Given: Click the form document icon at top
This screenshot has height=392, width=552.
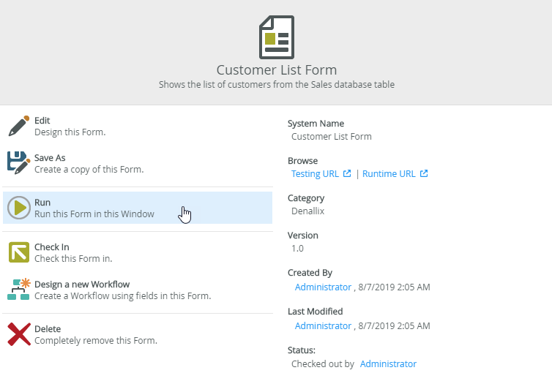Looking at the screenshot, I should [276, 37].
